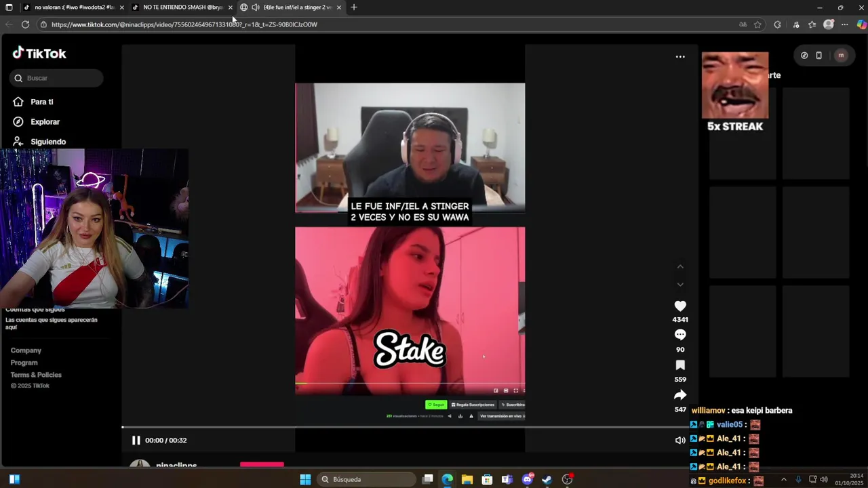Image resolution: width=868 pixels, height=488 pixels.
Task: Toggle read aloud / translate icon in address bar
Action: (743, 24)
